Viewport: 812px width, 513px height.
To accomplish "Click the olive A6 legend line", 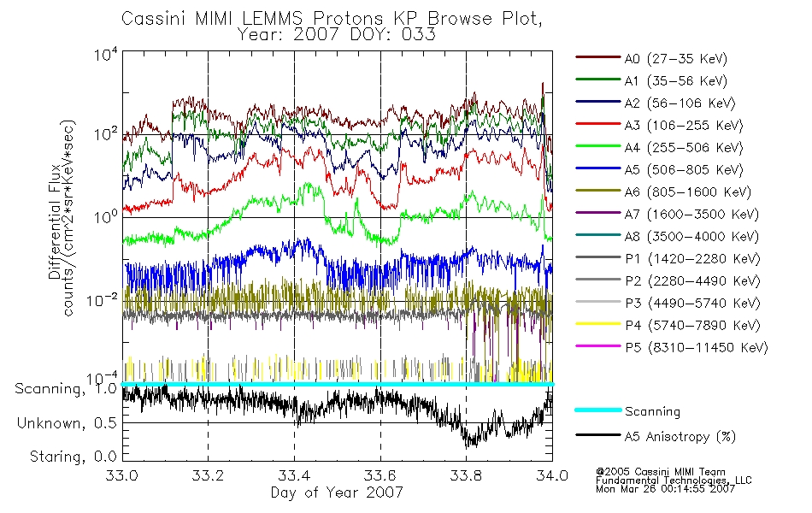I will 598,191.
